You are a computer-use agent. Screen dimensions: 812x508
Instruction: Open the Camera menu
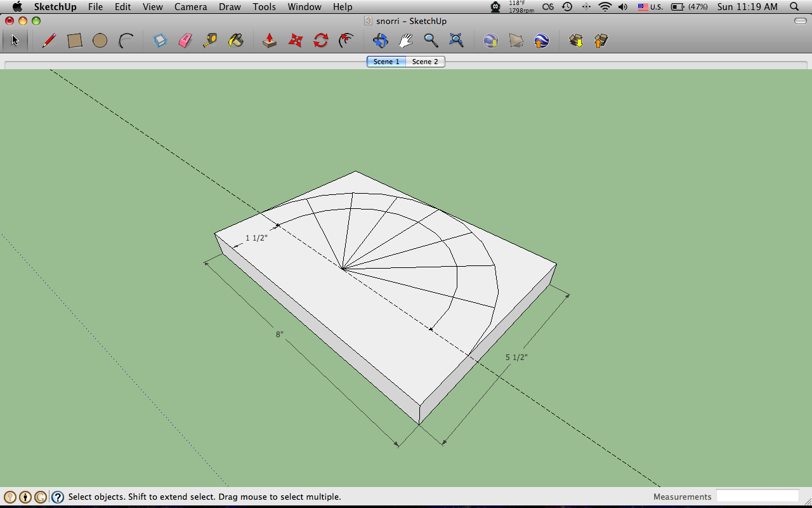[x=190, y=7]
